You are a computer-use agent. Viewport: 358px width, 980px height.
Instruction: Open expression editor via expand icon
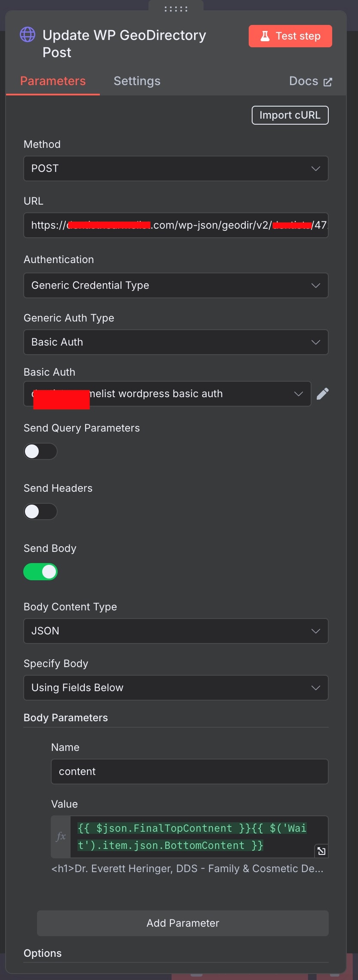point(321,851)
